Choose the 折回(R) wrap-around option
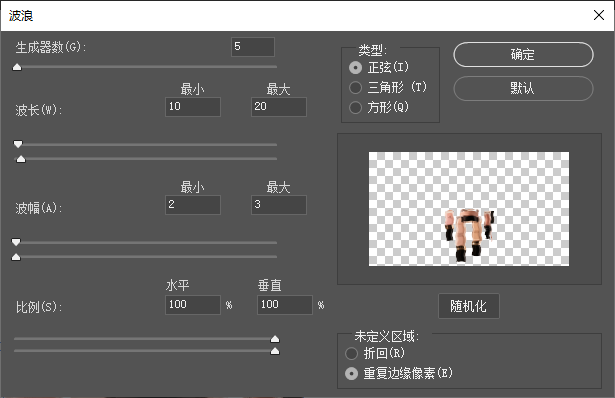The image size is (615, 398). coord(375,353)
